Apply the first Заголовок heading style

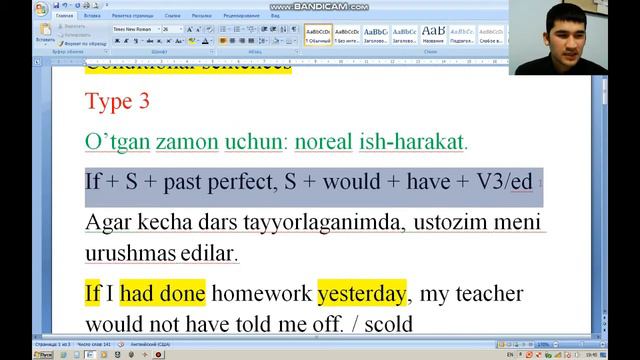click(376, 35)
